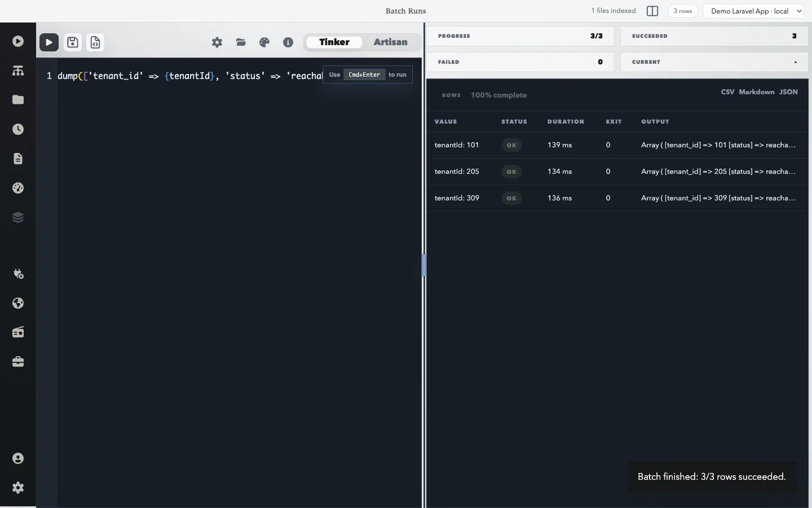Click the Batch finished toast notification

[x=712, y=477]
